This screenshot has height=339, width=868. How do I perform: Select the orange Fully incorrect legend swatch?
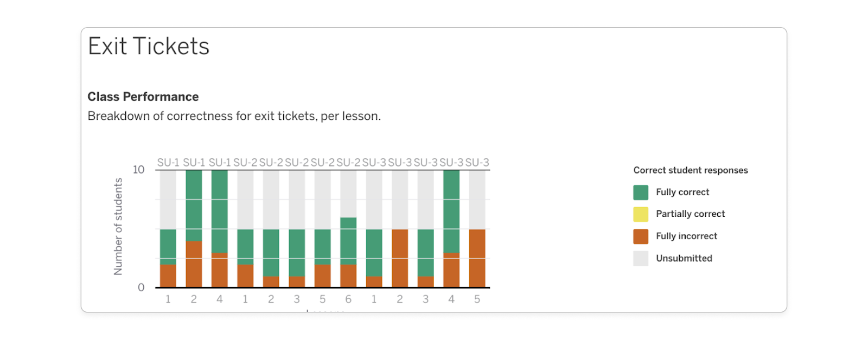click(641, 236)
